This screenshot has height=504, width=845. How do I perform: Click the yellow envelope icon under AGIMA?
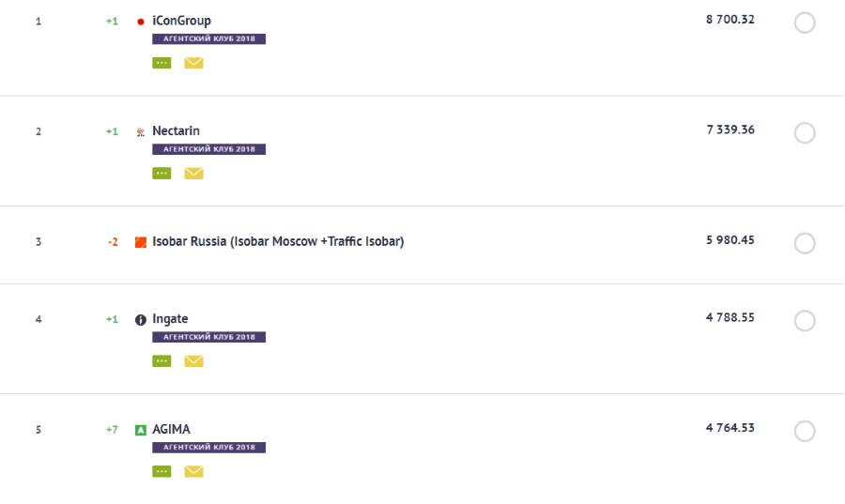coord(193,471)
